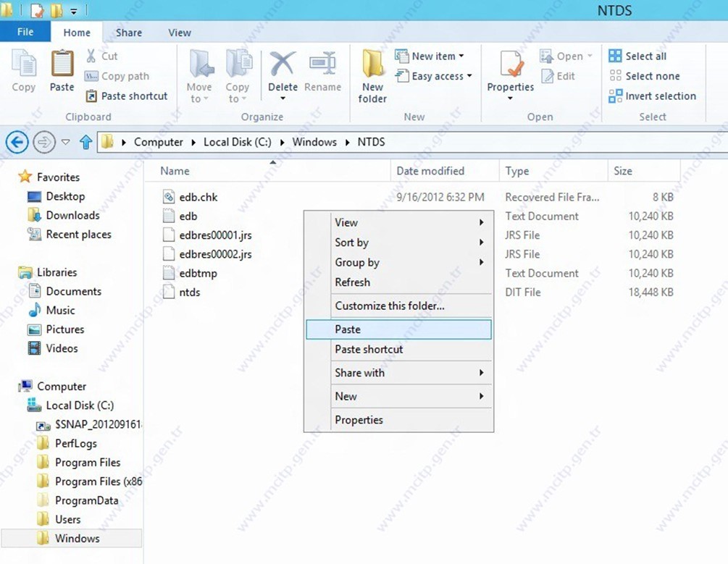Image resolution: width=728 pixels, height=564 pixels.
Task: Click the Rename icon
Action: coord(322,64)
